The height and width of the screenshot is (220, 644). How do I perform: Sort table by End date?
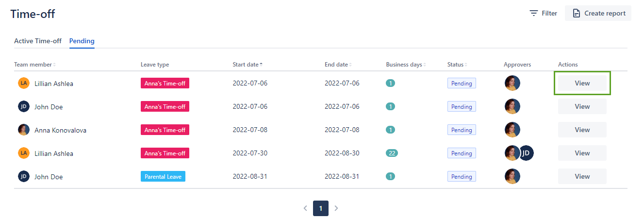pyautogui.click(x=338, y=65)
